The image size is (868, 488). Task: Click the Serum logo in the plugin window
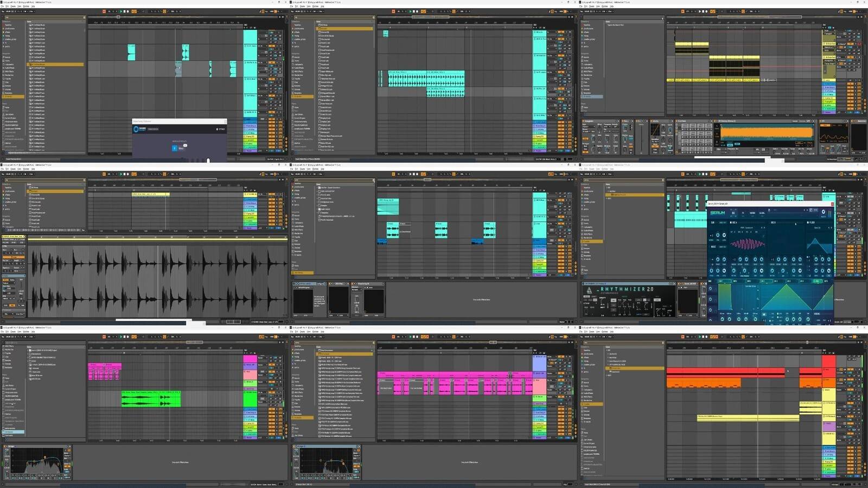point(718,213)
